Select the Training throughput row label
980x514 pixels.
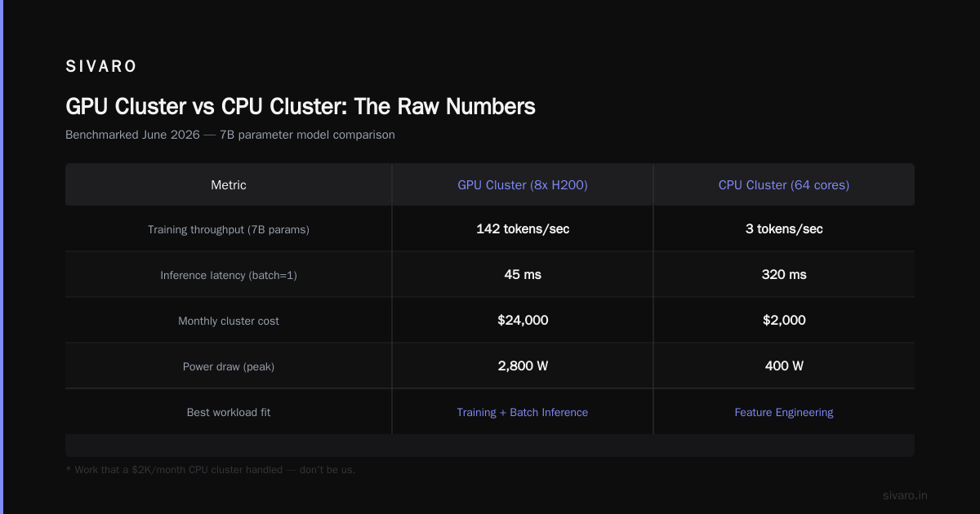[x=229, y=230]
